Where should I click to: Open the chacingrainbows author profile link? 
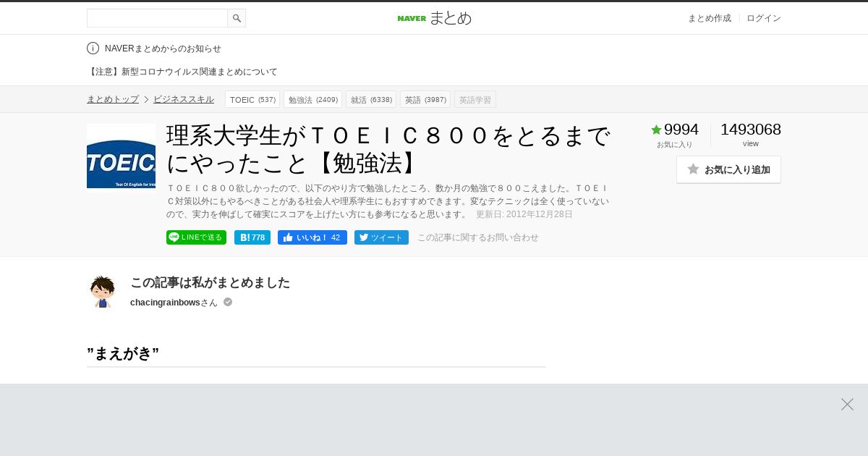pos(165,303)
